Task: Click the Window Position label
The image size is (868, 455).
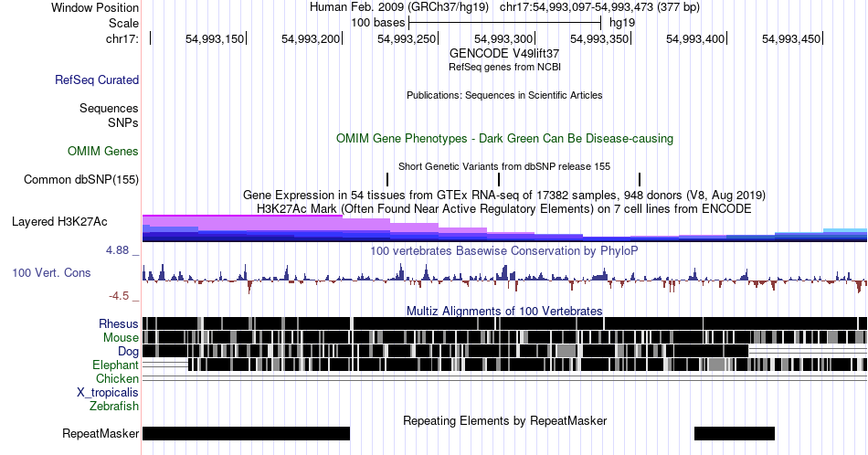Action: tap(95, 7)
